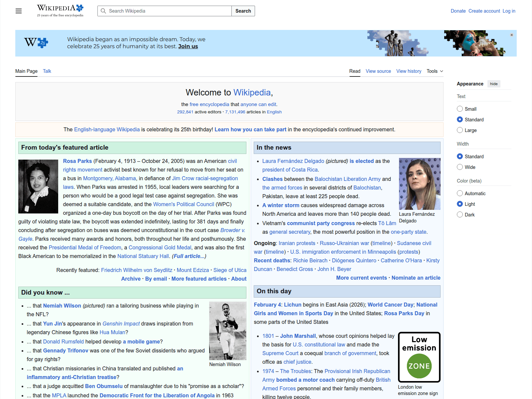532x399 pixels.
Task: Click More current events link
Action: tap(361, 278)
